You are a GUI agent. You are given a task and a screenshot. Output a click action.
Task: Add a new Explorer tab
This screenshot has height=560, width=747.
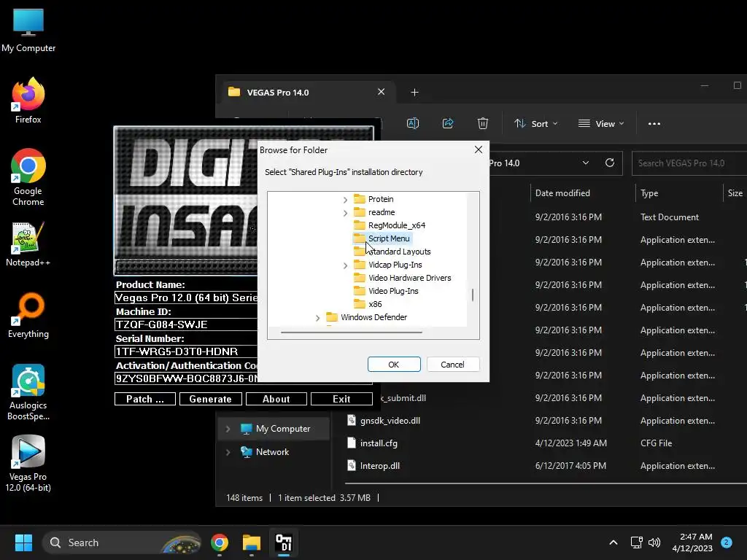click(414, 93)
